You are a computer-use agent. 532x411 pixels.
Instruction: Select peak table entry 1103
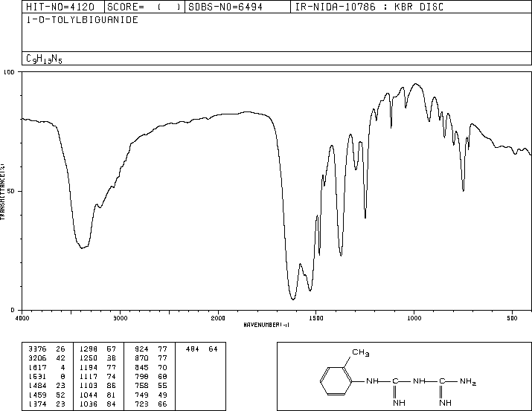point(97,386)
